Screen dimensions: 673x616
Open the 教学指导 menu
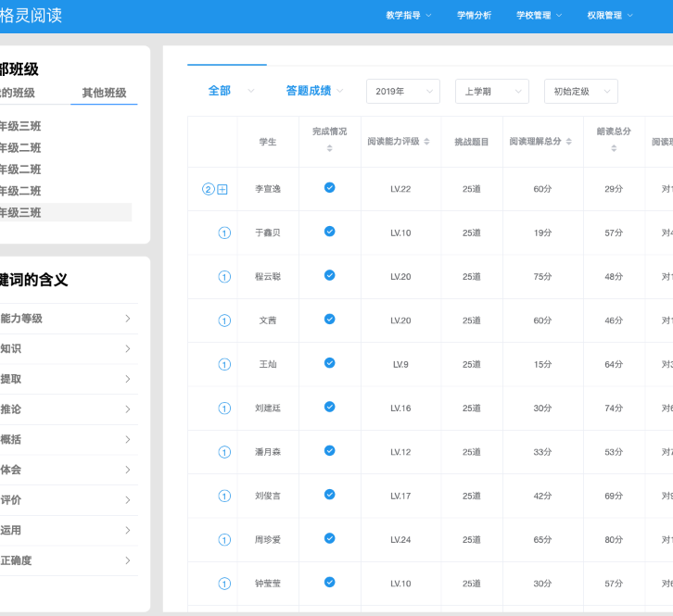(408, 16)
